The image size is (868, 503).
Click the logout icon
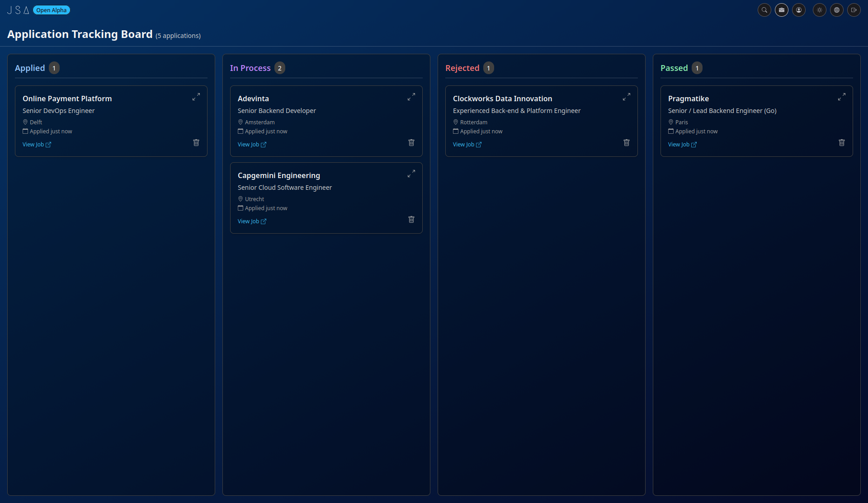(854, 10)
